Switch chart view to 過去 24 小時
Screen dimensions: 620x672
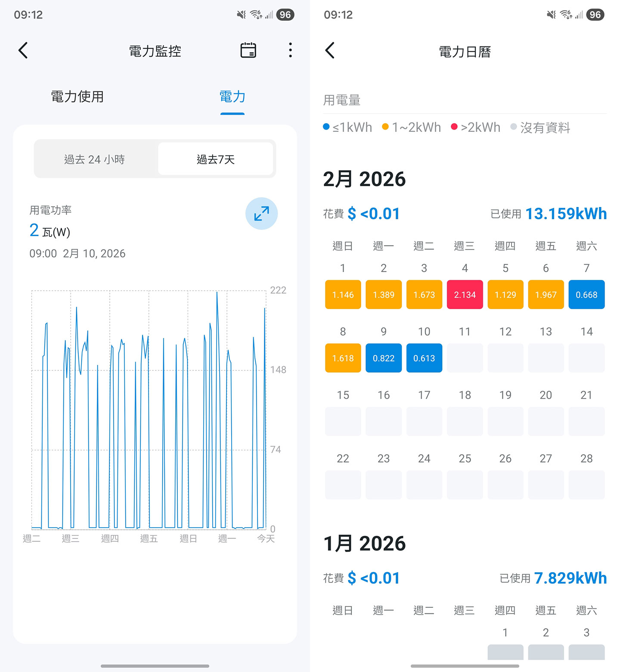pyautogui.click(x=95, y=159)
